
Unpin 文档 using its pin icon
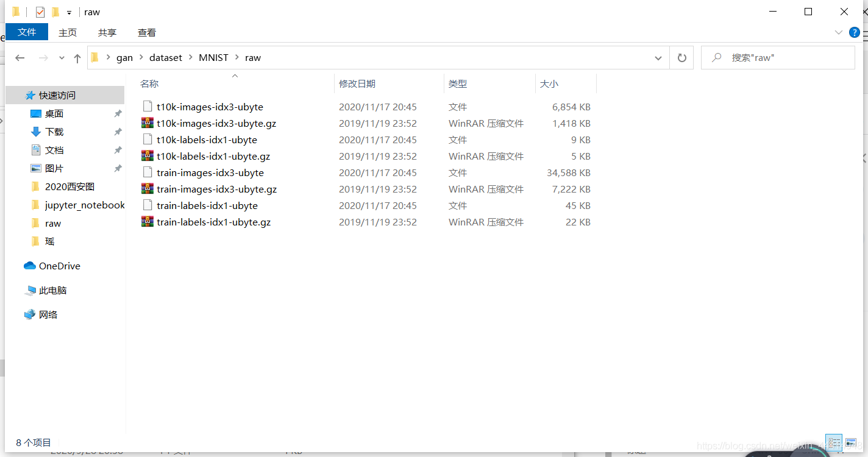click(x=118, y=151)
